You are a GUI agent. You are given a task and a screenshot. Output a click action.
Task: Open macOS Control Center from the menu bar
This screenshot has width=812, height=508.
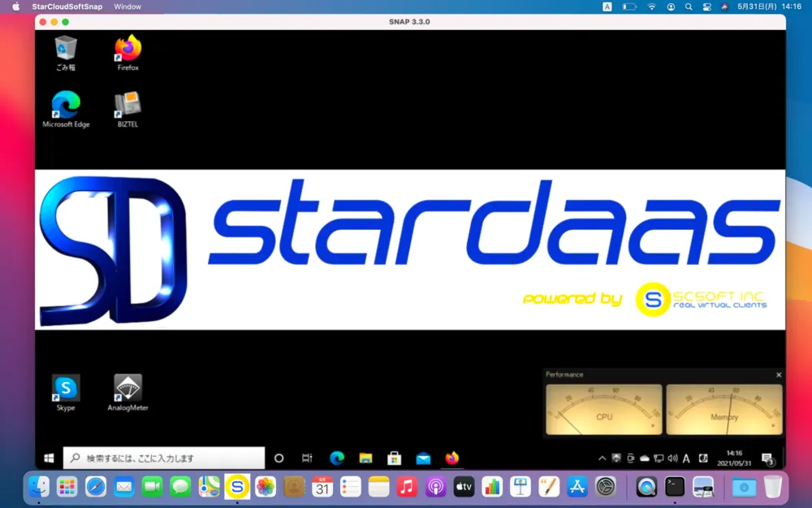click(x=706, y=7)
